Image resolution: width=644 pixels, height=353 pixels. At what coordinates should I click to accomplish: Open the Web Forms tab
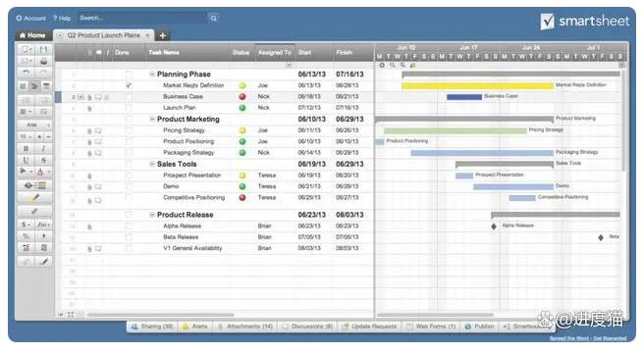431,327
